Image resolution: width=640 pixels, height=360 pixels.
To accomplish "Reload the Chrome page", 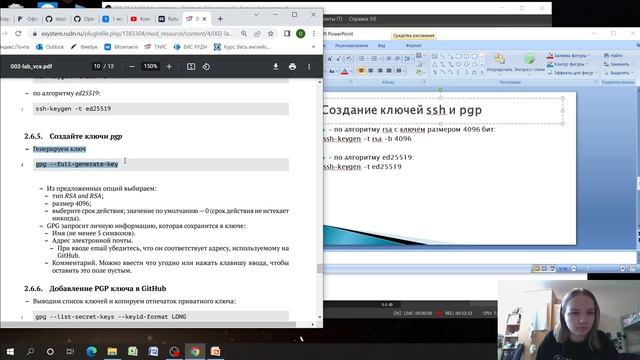I will pyautogui.click(x=18, y=33).
